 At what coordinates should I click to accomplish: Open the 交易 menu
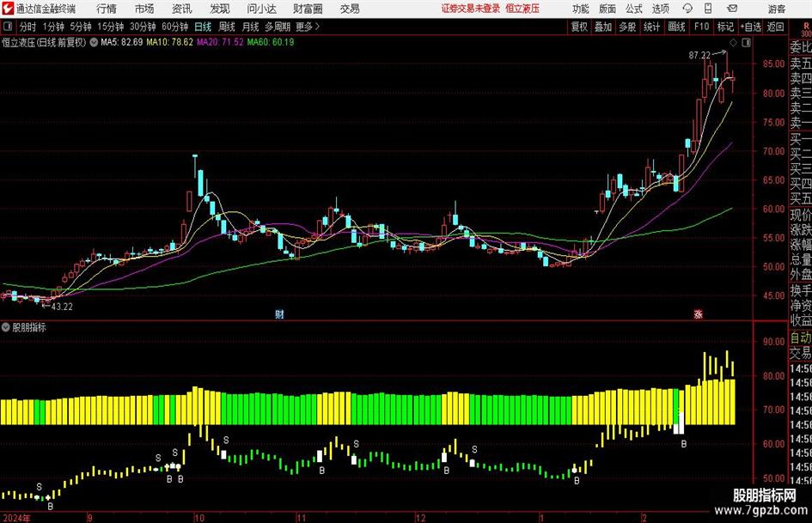click(350, 9)
